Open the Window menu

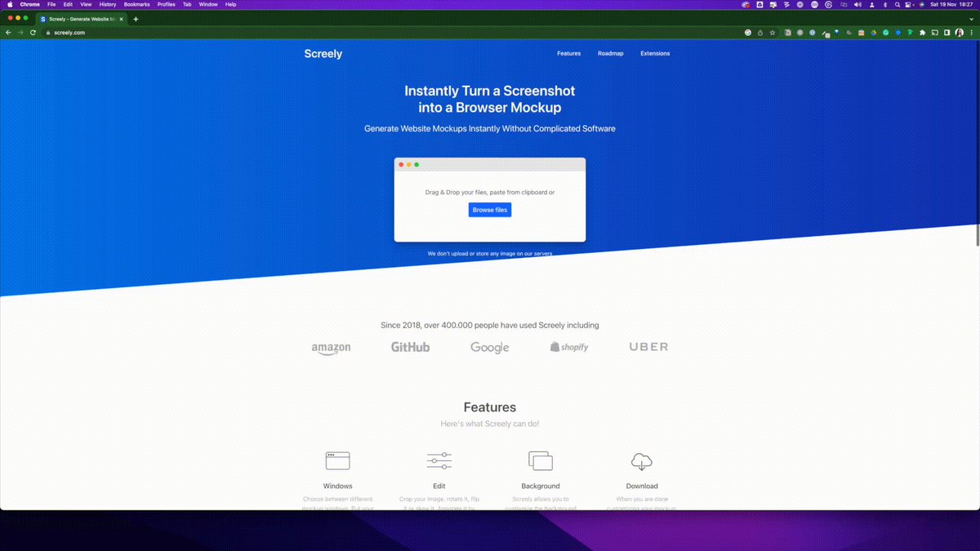pos(208,4)
